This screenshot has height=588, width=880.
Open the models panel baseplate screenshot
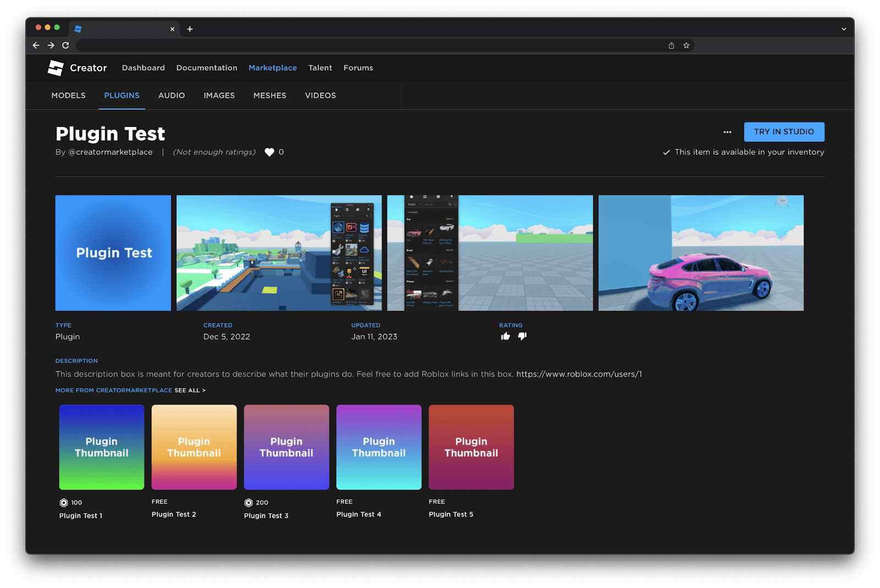[x=490, y=253]
